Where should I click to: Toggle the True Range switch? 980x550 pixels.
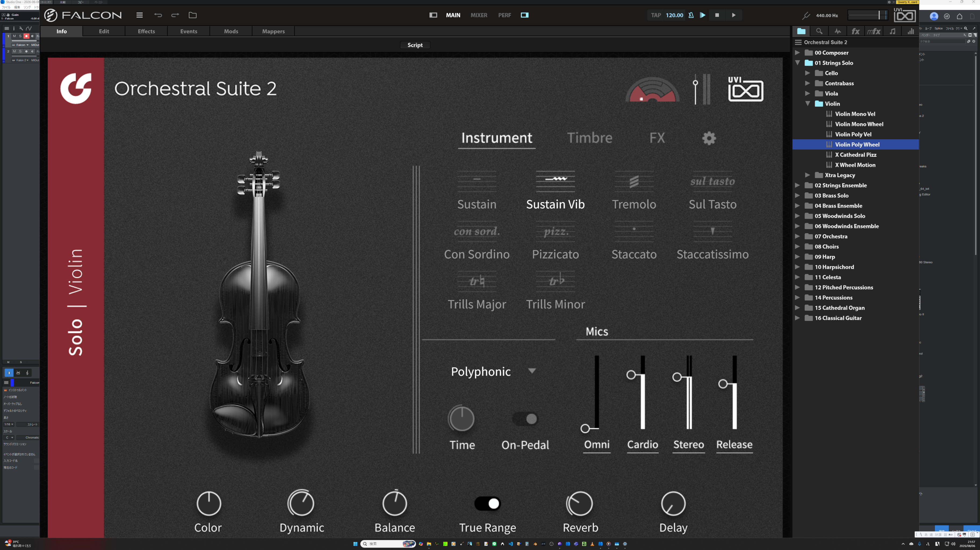487,504
